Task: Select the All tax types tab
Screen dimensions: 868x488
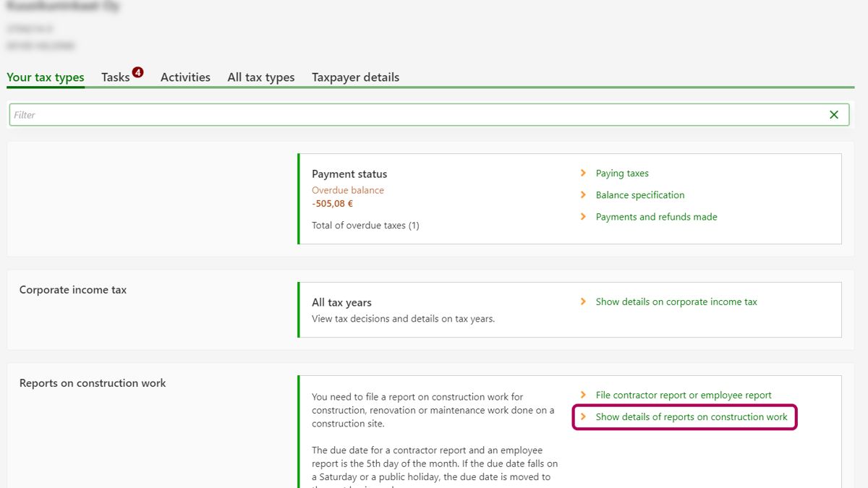Action: point(261,77)
